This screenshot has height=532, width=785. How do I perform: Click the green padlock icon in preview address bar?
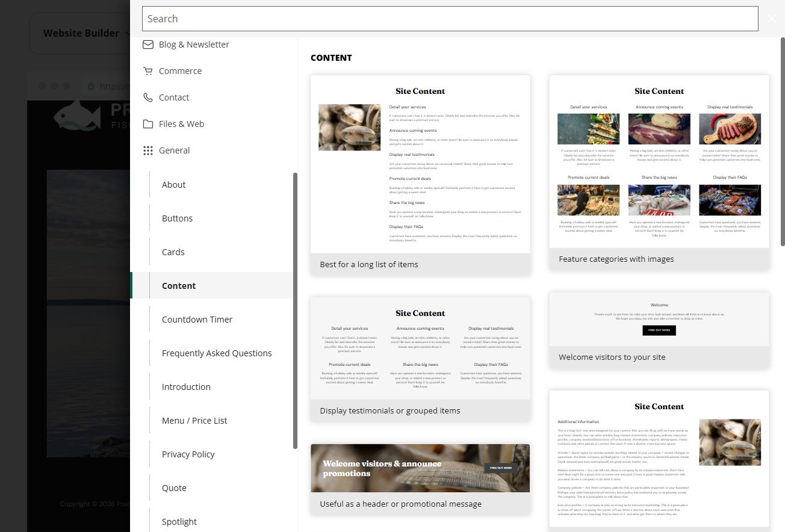pos(91,86)
